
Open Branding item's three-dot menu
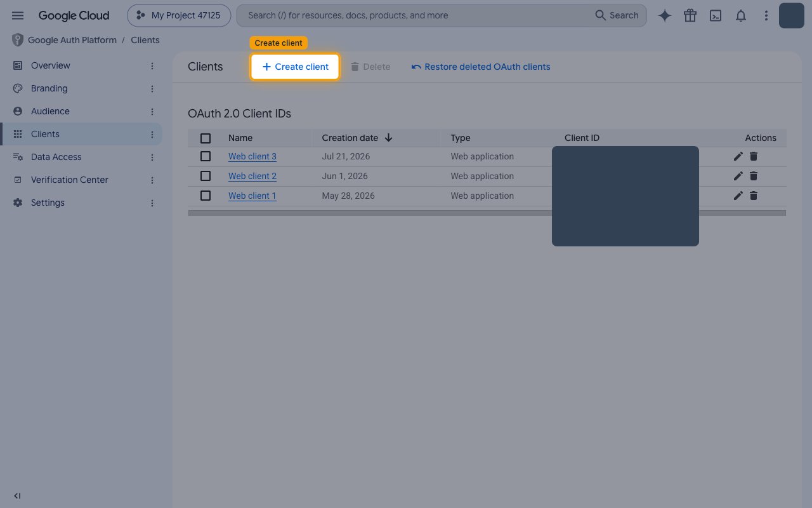click(x=152, y=88)
